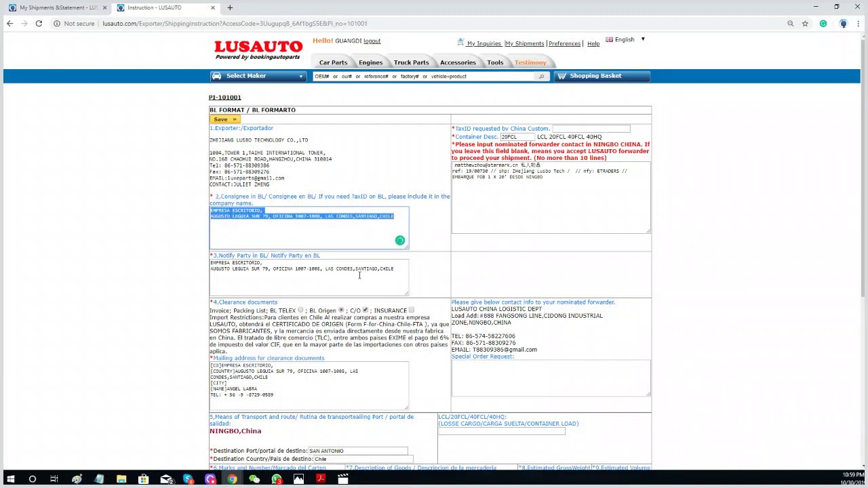Click the car icon beside Select Maker
The width and height of the screenshot is (868, 488).
(216, 76)
